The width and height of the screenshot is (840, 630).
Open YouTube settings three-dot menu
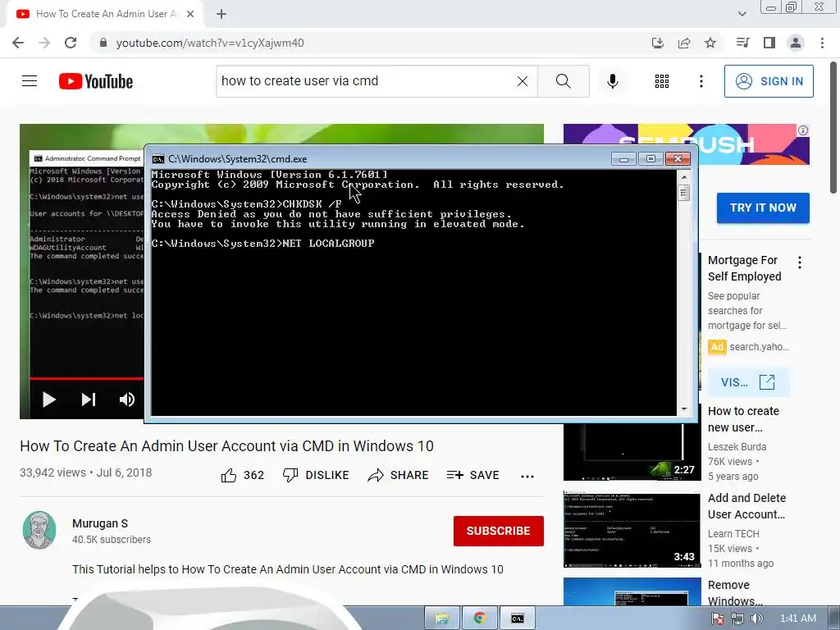click(x=701, y=81)
